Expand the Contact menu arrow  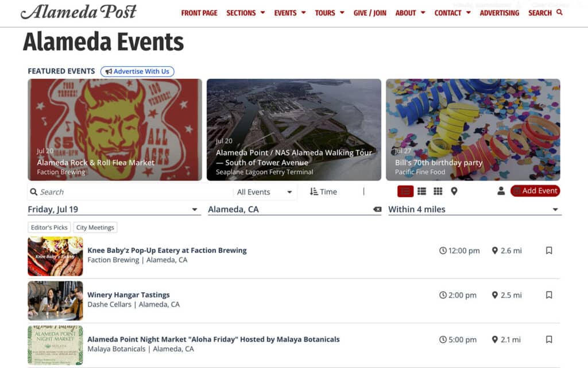coord(469,13)
